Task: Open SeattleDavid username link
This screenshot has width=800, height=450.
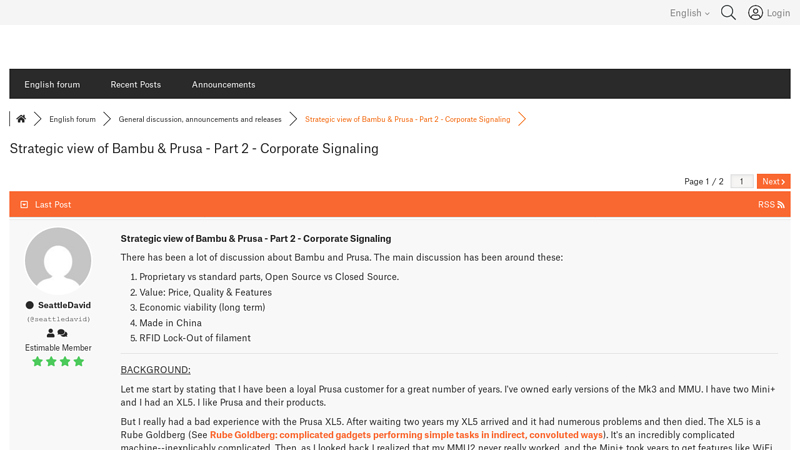Action: click(64, 305)
